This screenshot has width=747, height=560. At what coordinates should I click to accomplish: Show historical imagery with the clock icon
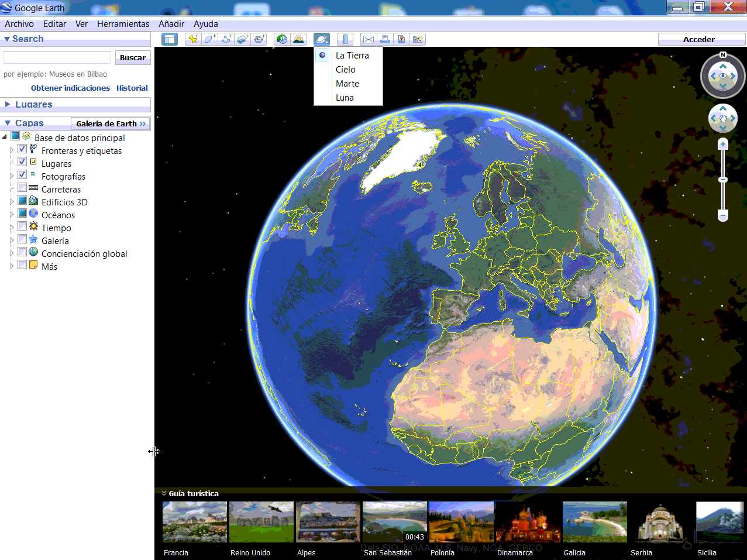point(281,39)
